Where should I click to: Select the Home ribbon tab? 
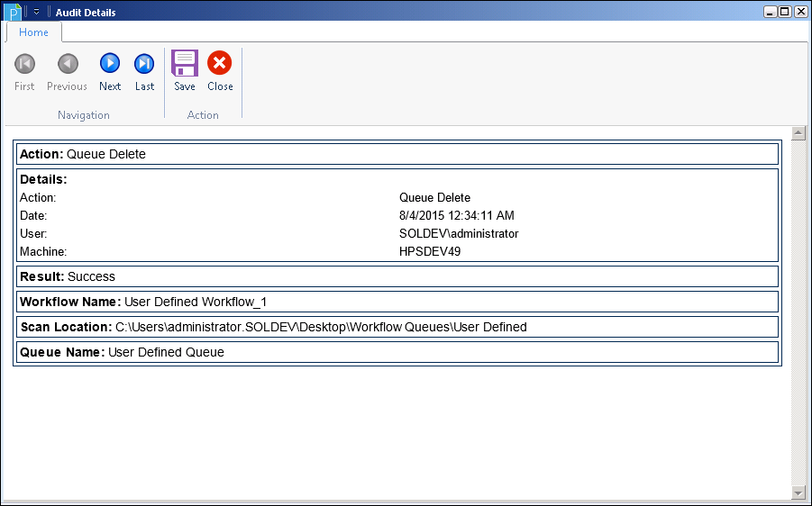(x=33, y=32)
